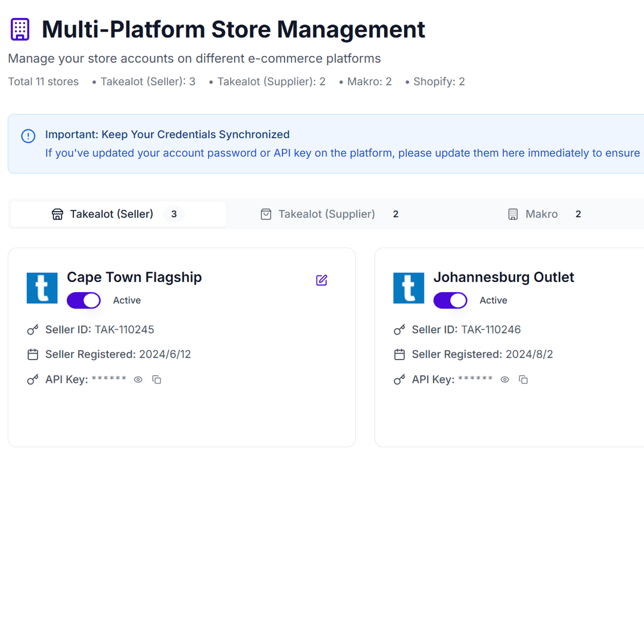Click the Johannesburg Outlet Takealot logo
Image resolution: width=644 pixels, height=644 pixels.
[408, 288]
